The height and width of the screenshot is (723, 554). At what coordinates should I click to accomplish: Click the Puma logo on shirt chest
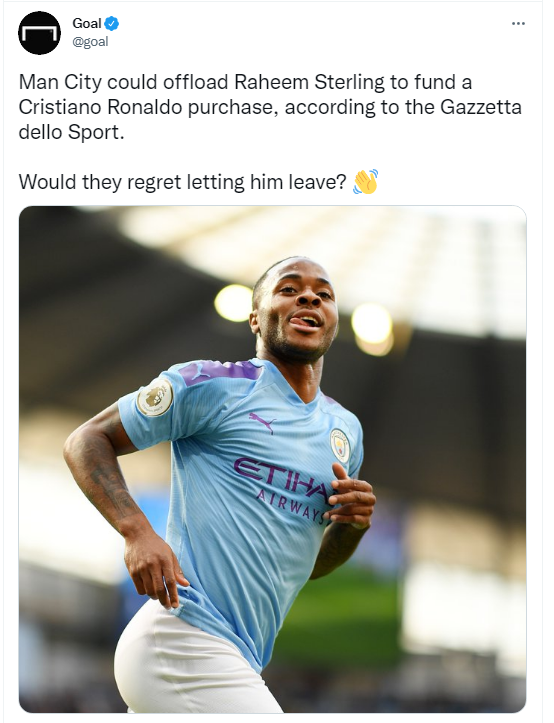262,422
